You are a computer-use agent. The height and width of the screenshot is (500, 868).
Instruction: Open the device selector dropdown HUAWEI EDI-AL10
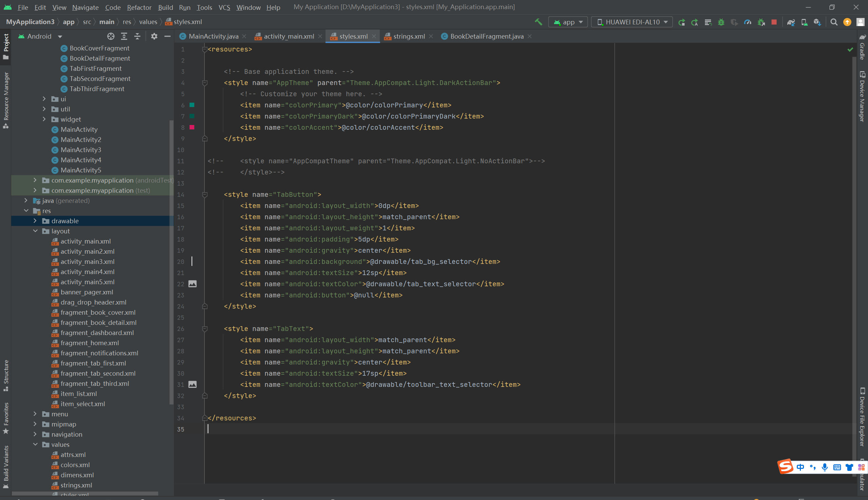coord(632,22)
